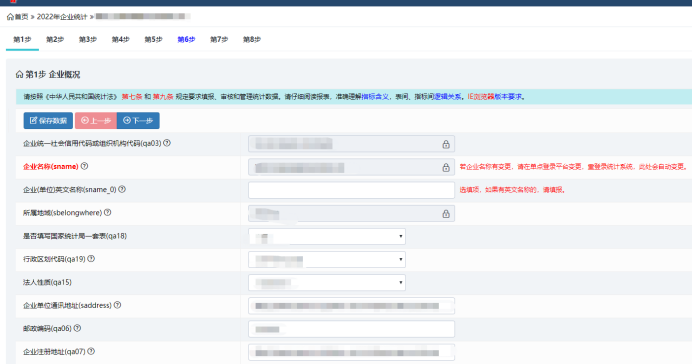
Task: Click home icon beside 第1步 企业概况 heading
Action: click(19, 75)
